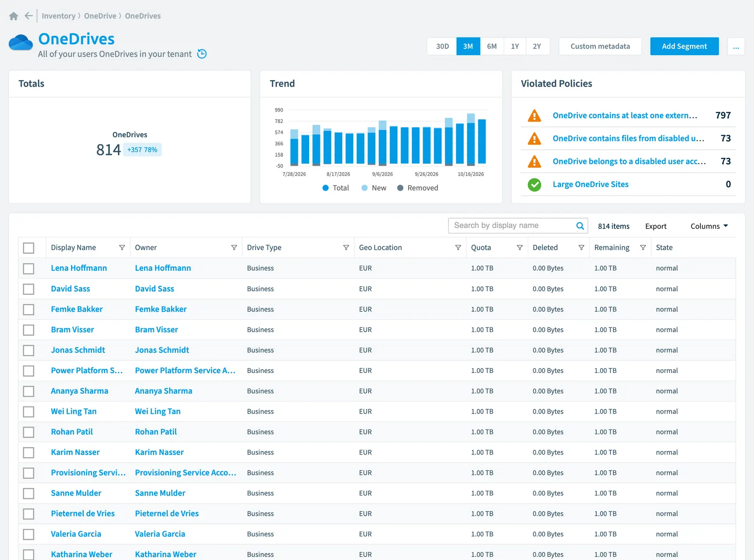Viewport: 754px width, 560px height.
Task: Switch trend range to 6M
Action: 492,46
